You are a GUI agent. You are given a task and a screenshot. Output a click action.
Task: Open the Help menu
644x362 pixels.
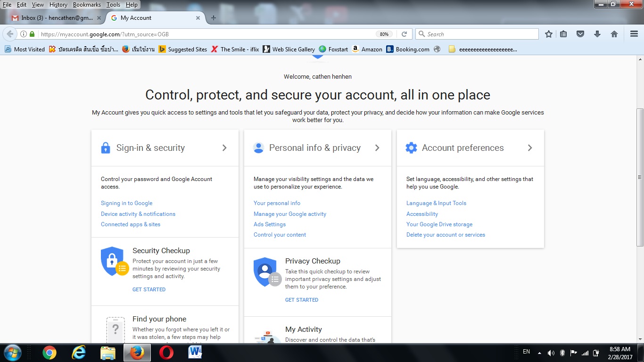[132, 5]
